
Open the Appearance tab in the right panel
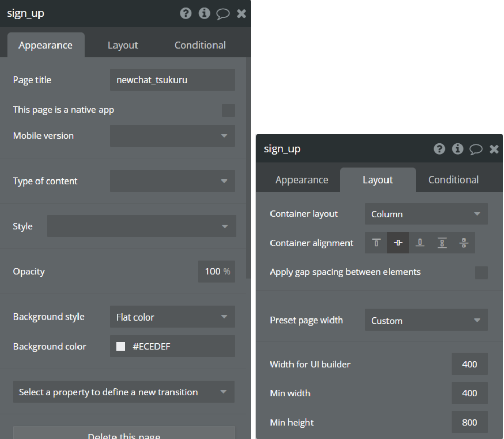point(302,180)
